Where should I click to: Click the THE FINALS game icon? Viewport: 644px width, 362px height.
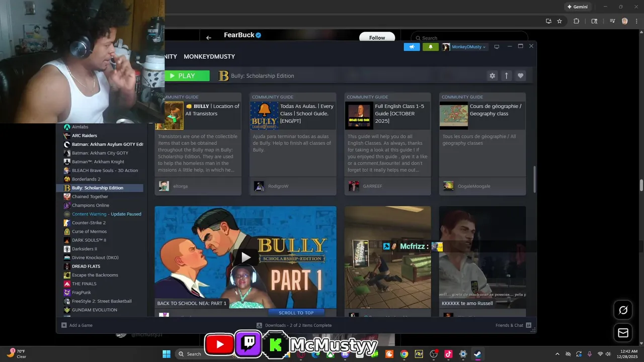tap(67, 284)
